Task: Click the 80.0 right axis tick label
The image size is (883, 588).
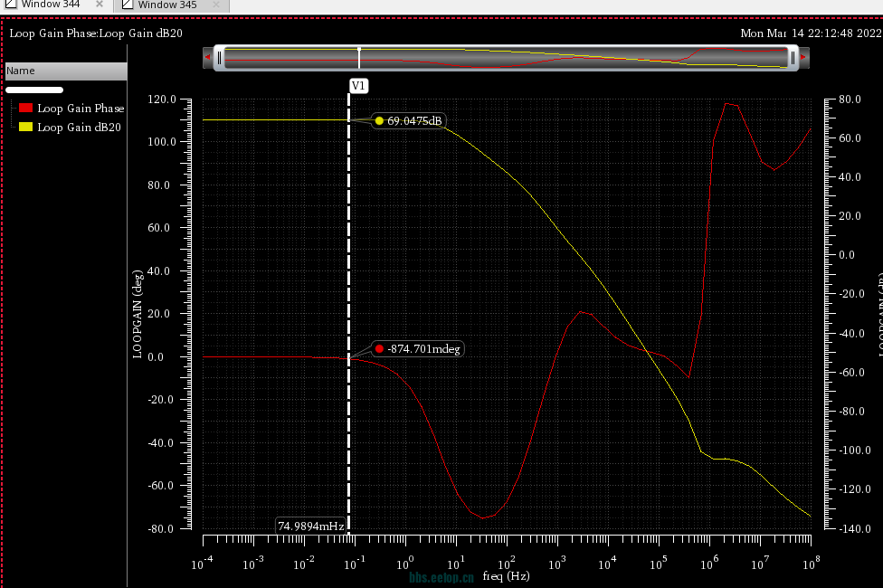Action: tap(850, 100)
